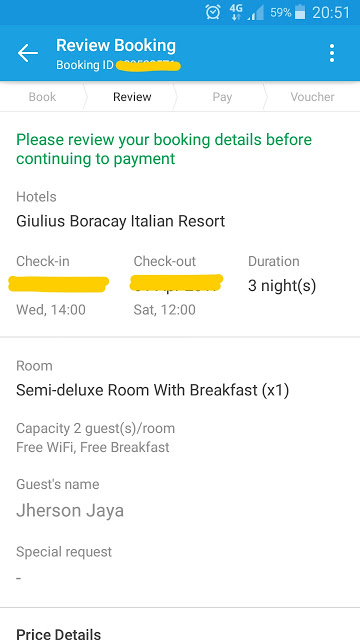Tap the Review Booking title

tap(116, 45)
